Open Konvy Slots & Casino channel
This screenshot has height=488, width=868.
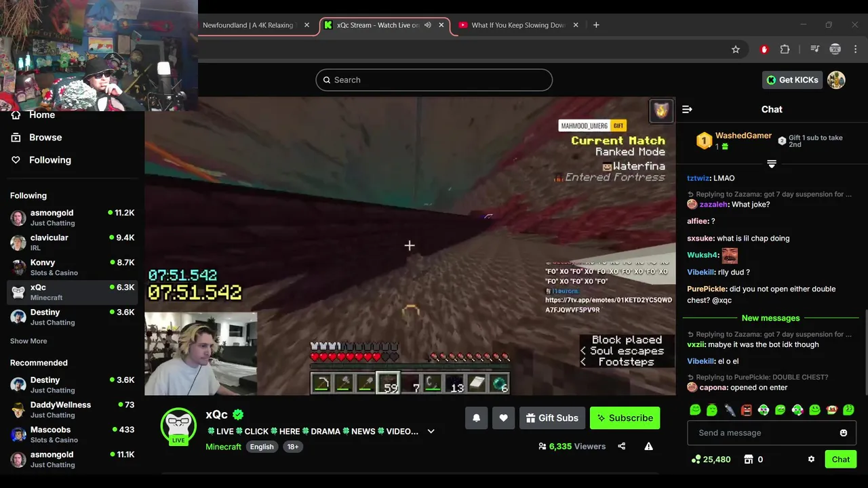pyautogui.click(x=72, y=267)
